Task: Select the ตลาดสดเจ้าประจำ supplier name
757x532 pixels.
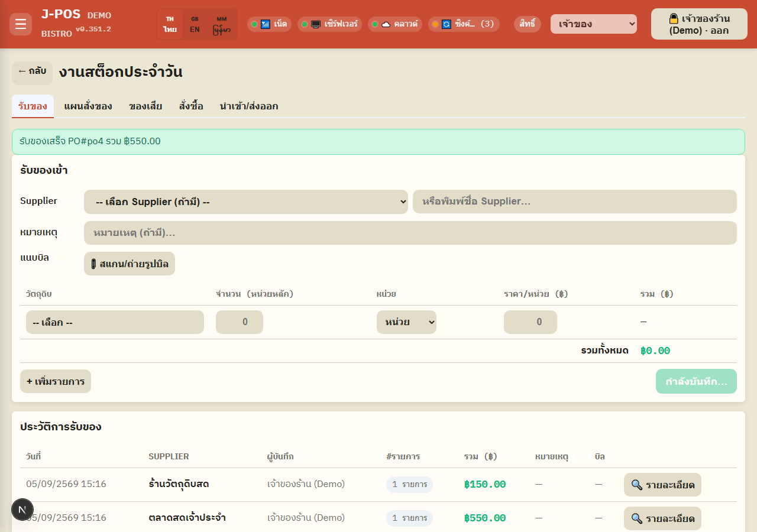Action: point(187,518)
